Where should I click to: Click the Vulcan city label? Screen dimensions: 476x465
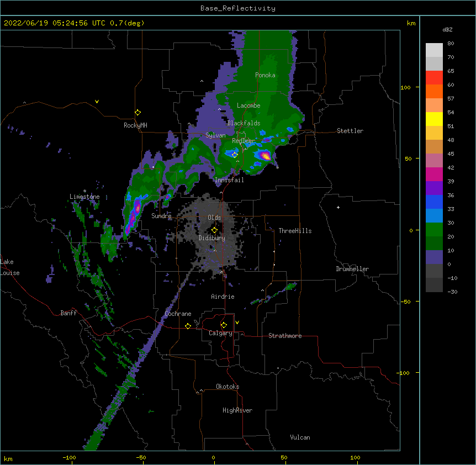[x=300, y=437]
